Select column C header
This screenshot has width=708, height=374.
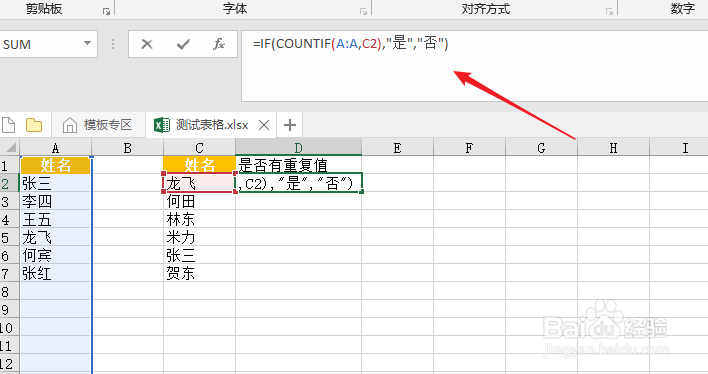199,148
